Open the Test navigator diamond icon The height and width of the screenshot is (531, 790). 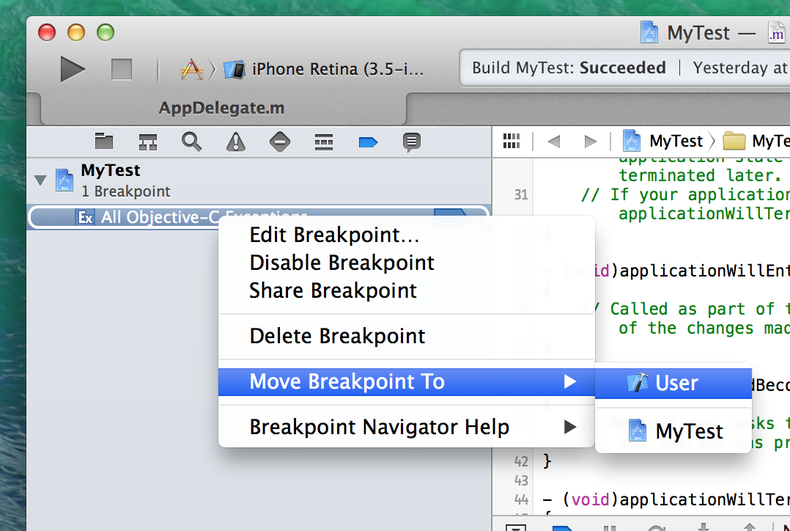280,142
